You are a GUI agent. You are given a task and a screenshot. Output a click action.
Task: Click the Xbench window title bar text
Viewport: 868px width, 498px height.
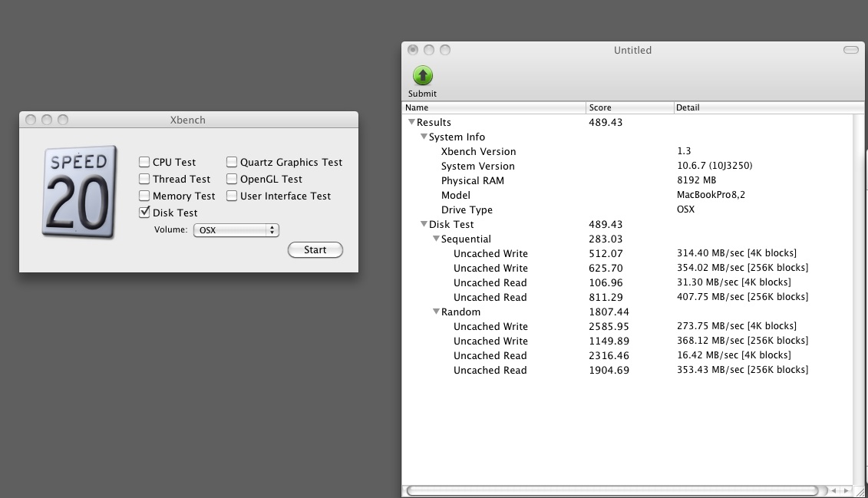(x=188, y=120)
